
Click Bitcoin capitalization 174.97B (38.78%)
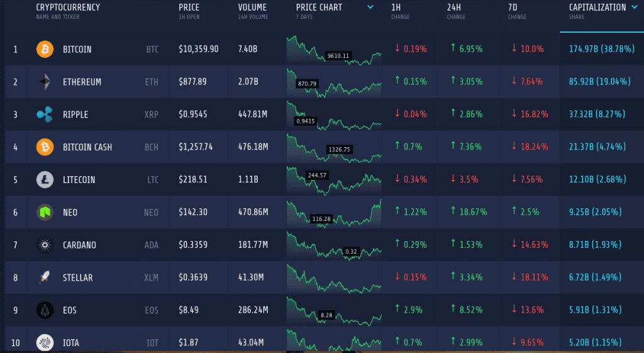[602, 49]
